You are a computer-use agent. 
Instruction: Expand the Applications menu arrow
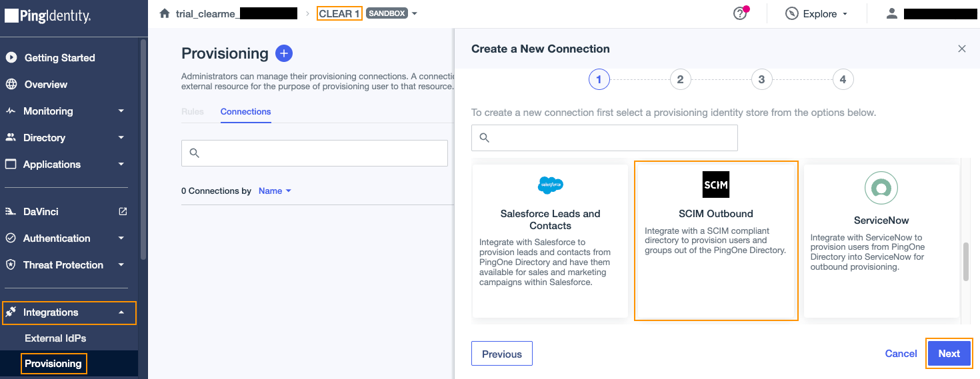(x=121, y=165)
